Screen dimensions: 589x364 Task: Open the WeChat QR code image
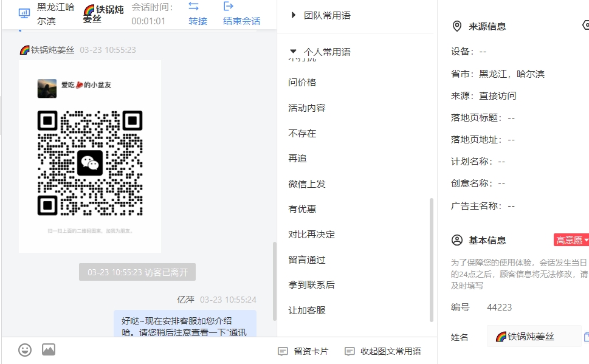click(90, 156)
